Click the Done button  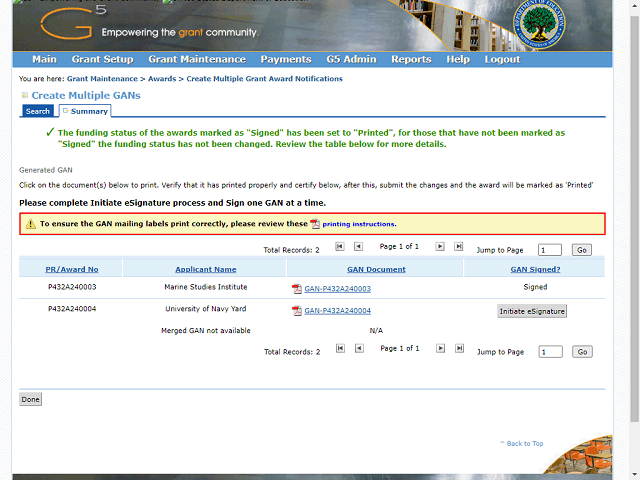[30, 399]
